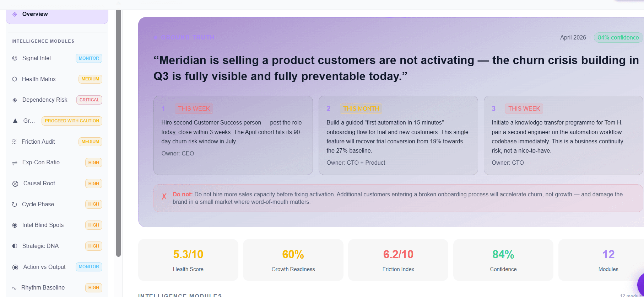Click the Health Matrix hexagon icon

pyautogui.click(x=15, y=79)
